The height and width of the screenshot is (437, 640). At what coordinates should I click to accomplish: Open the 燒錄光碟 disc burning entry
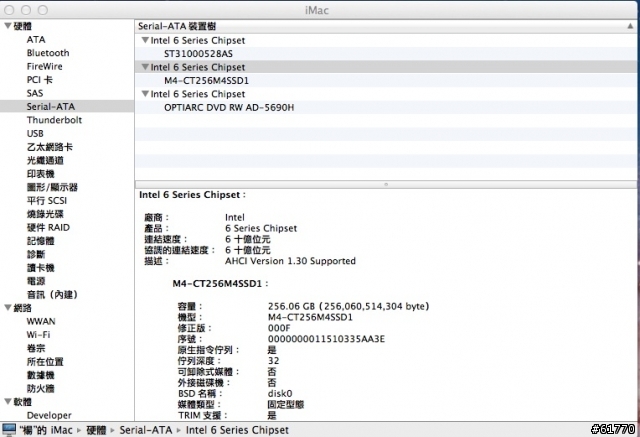[45, 214]
